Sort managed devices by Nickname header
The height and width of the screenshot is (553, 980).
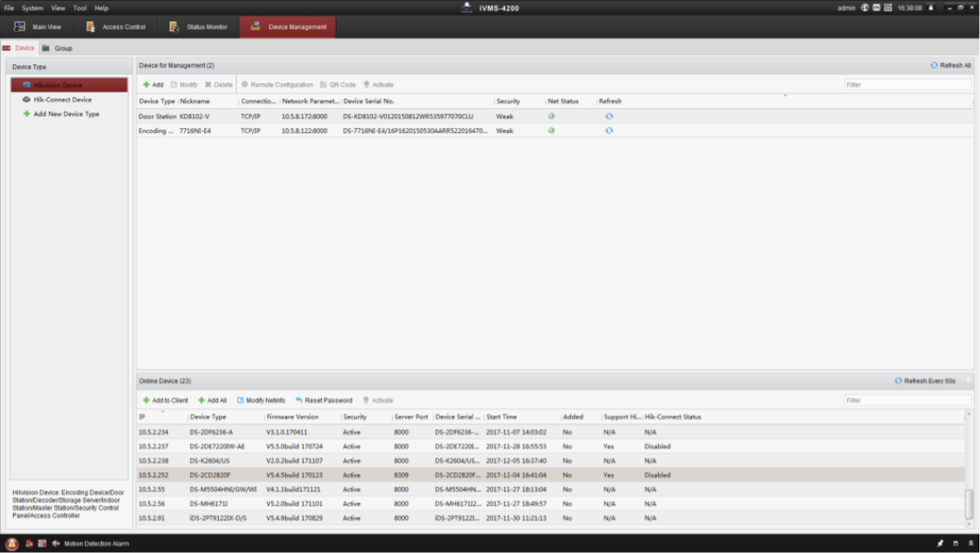tap(208, 101)
